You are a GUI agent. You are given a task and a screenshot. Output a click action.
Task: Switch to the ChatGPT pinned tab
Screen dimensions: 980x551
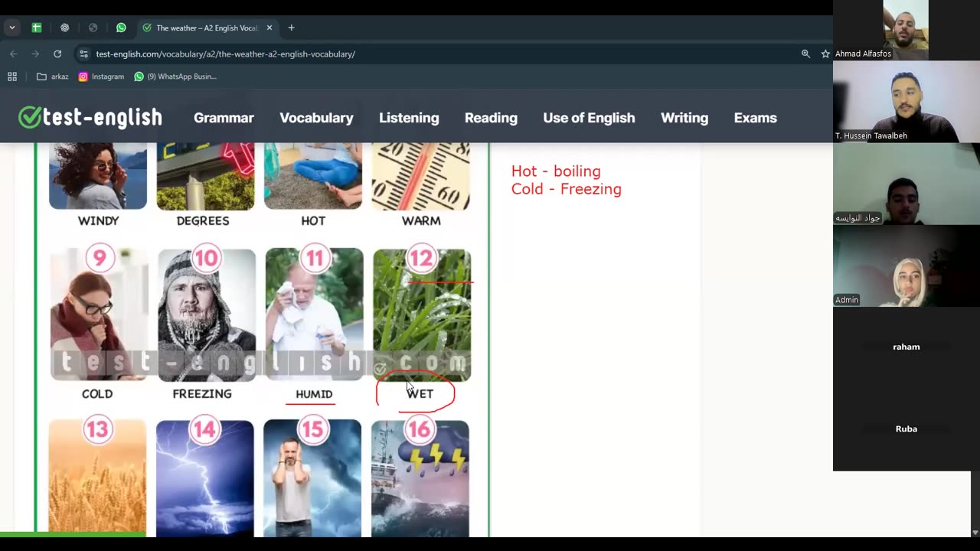(64, 28)
